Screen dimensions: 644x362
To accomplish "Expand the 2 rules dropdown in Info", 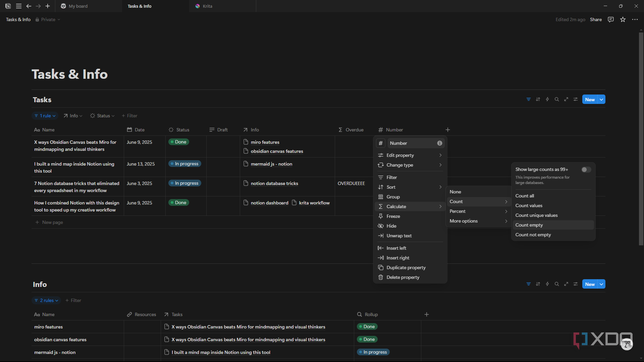I will pyautogui.click(x=46, y=300).
